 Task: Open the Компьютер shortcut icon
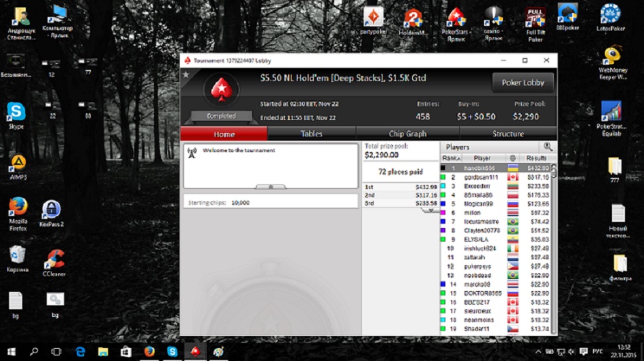57,21
